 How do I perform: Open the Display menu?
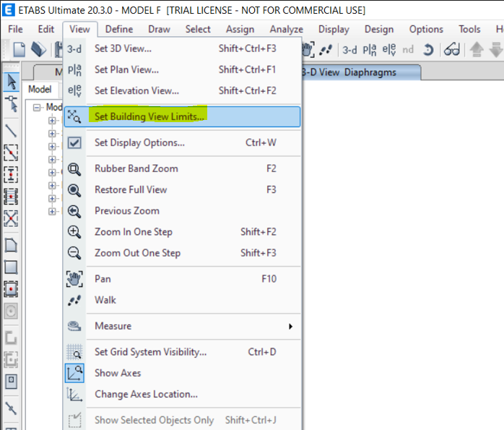click(334, 29)
